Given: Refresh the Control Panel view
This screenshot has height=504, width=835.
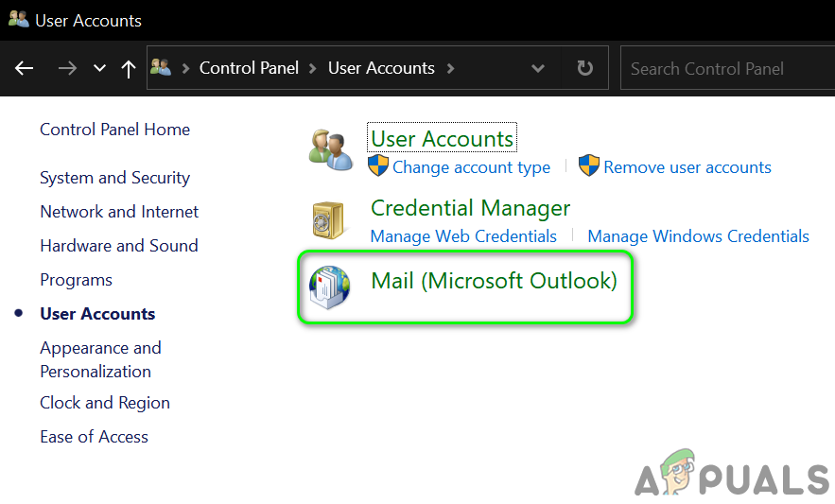Looking at the screenshot, I should click(x=585, y=68).
